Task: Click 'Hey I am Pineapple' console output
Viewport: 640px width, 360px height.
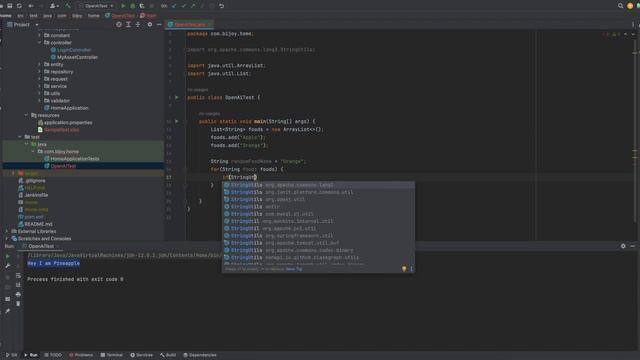Action: [x=53, y=263]
